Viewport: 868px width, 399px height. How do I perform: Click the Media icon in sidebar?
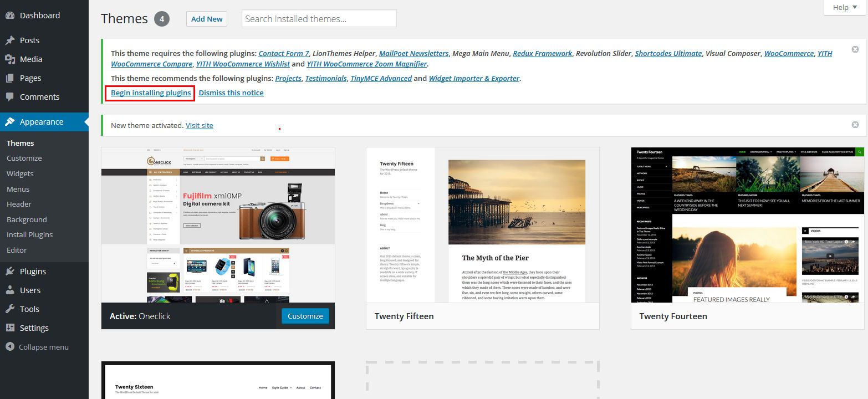point(10,59)
